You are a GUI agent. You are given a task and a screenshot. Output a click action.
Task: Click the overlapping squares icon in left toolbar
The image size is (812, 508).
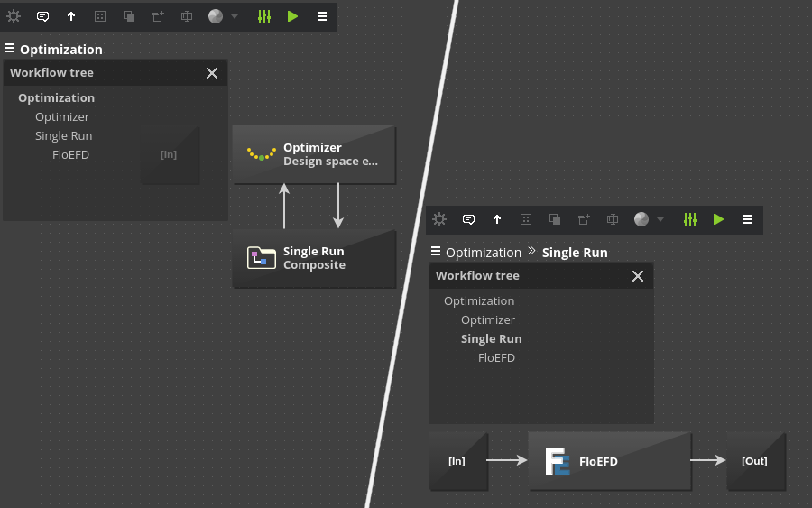click(x=129, y=16)
